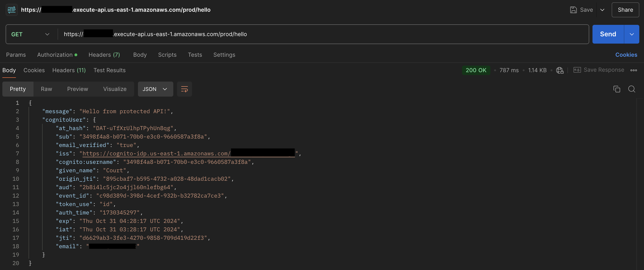Click the "Hello from protected API!" value
This screenshot has width=644, height=270.
125,111
